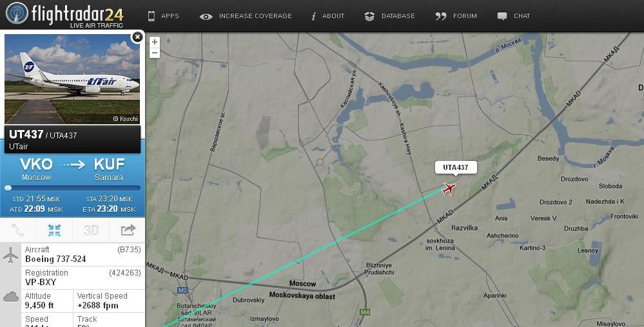Toggle follow aircraft centering icon
This screenshot has width=644, height=327.
tap(54, 230)
